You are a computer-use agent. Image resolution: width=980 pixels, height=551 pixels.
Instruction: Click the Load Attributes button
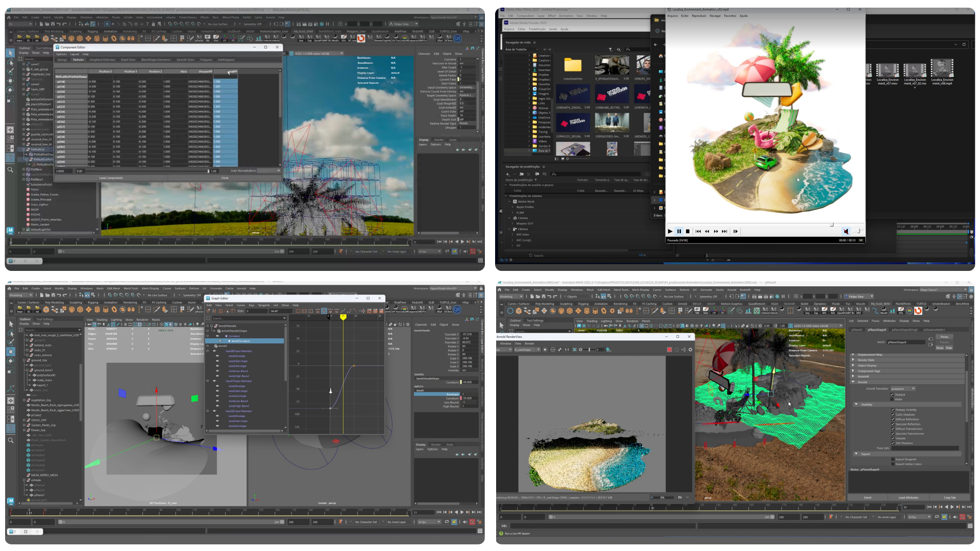pyautogui.click(x=909, y=497)
